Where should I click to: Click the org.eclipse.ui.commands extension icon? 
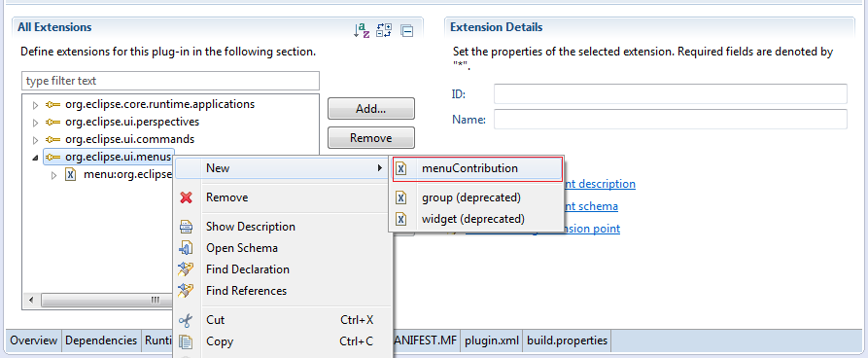(x=52, y=140)
